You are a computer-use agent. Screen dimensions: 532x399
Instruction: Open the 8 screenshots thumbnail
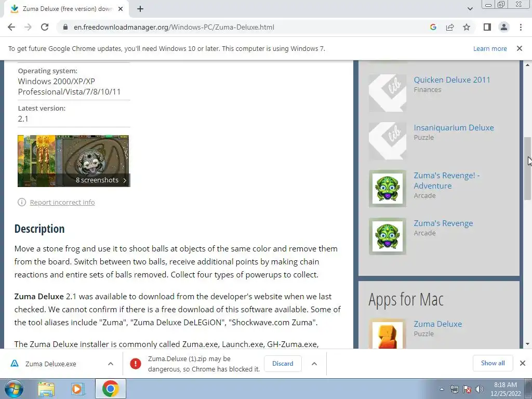pyautogui.click(x=74, y=161)
